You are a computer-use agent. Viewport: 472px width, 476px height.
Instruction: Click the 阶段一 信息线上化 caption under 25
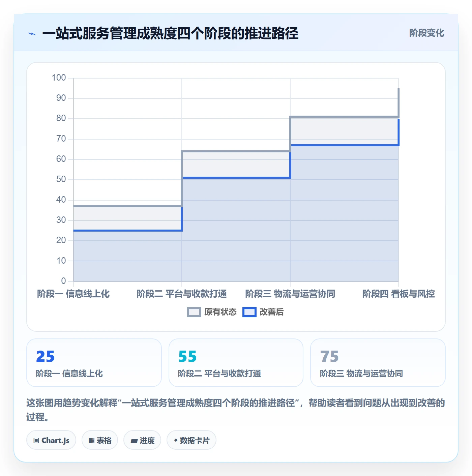pos(69,374)
